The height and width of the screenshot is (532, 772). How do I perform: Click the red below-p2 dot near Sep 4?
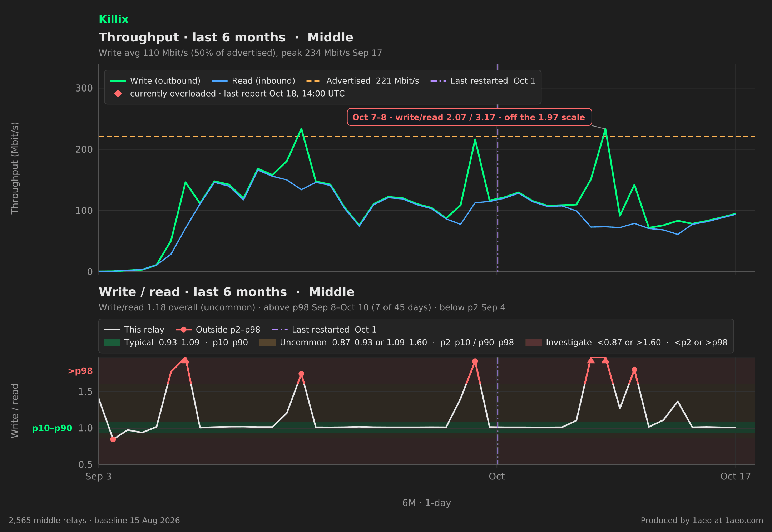113,439
